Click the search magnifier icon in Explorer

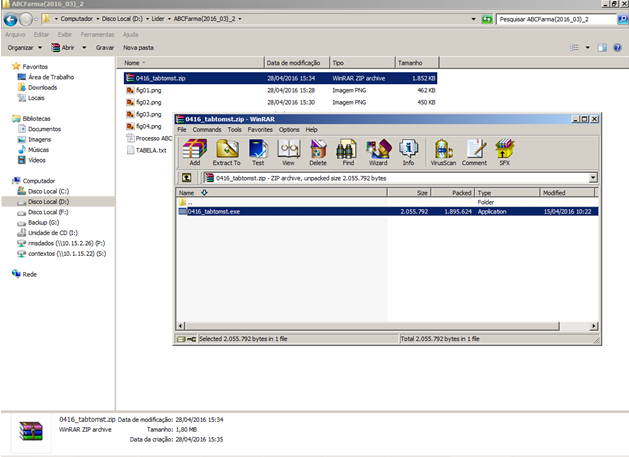[x=623, y=19]
